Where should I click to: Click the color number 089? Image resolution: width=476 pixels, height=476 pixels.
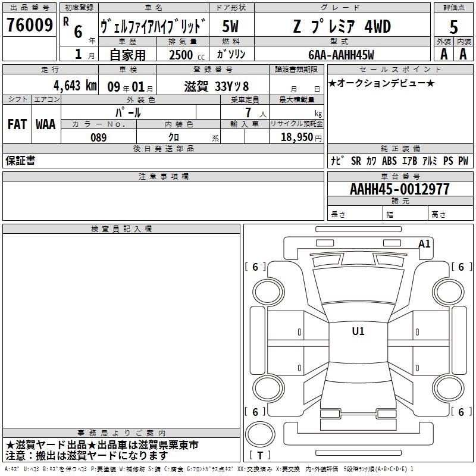coord(98,137)
